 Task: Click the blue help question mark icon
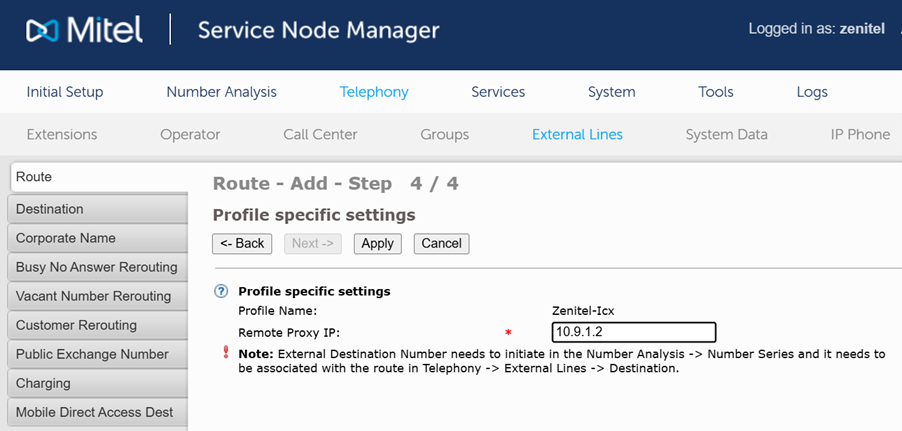221,291
